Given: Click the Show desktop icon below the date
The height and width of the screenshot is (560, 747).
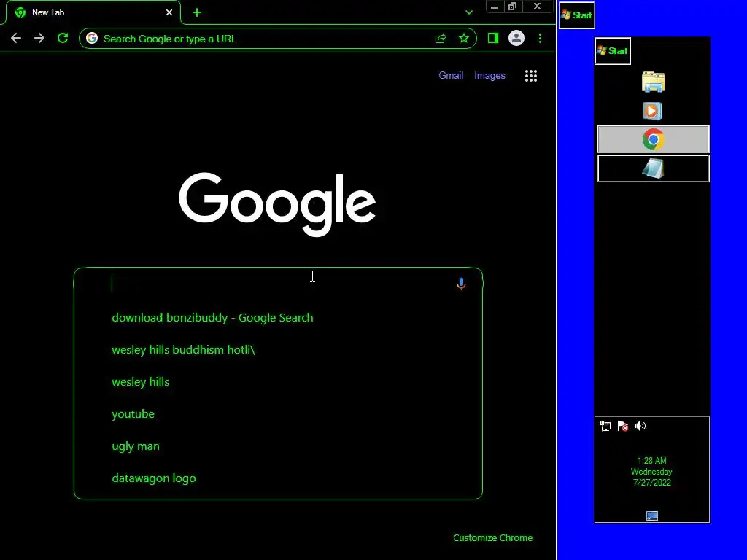Looking at the screenshot, I should coord(651,516).
